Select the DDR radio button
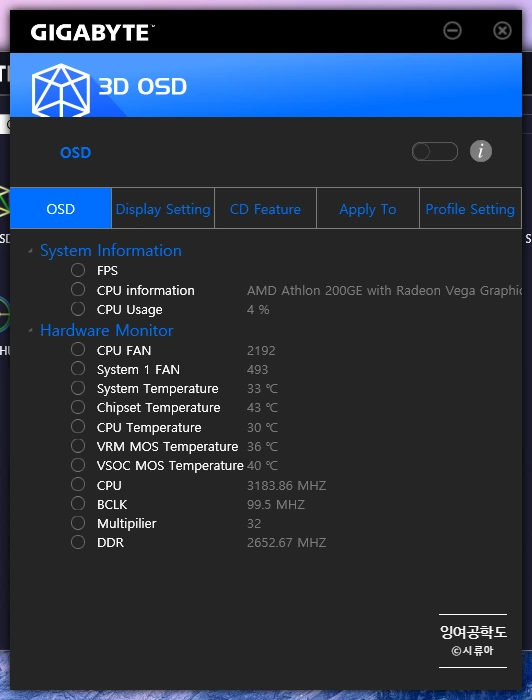 pos(78,542)
